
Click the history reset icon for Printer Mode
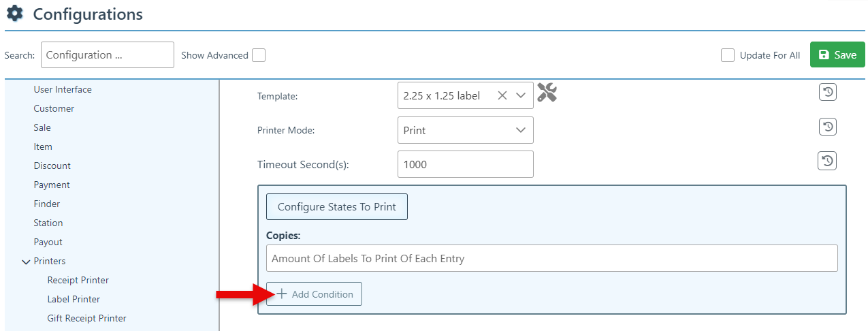pos(827,127)
